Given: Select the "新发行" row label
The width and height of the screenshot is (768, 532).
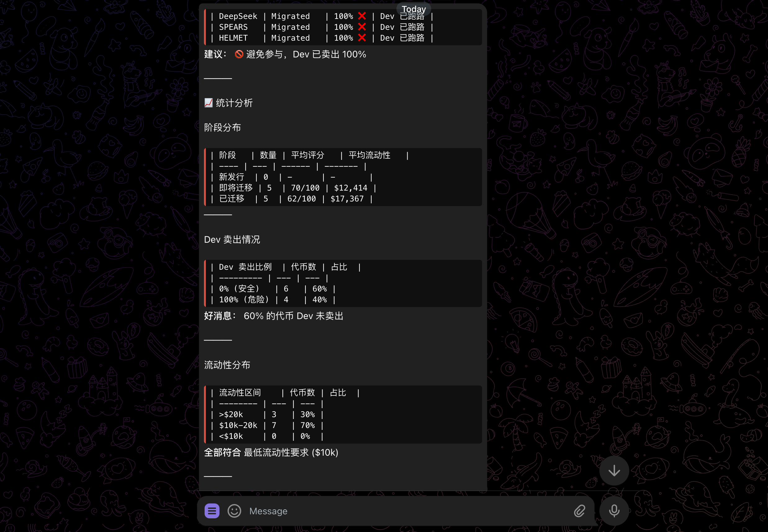Looking at the screenshot, I should click(231, 177).
